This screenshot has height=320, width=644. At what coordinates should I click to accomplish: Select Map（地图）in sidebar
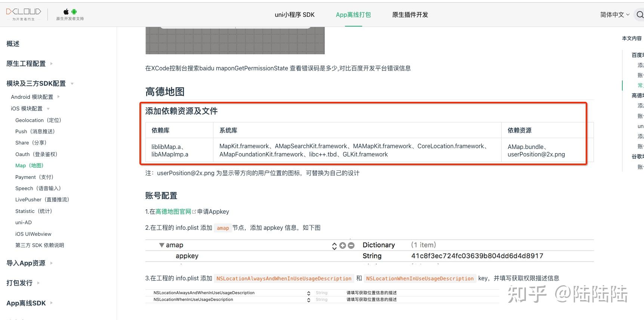(30, 165)
